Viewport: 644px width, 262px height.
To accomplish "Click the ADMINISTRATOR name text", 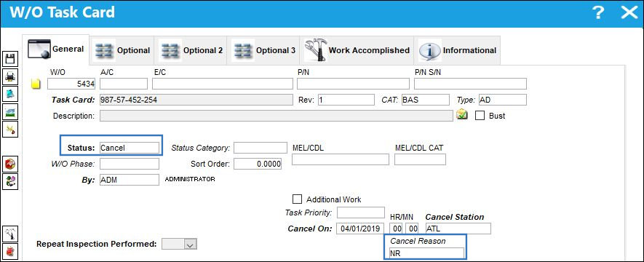I will click(x=190, y=180).
